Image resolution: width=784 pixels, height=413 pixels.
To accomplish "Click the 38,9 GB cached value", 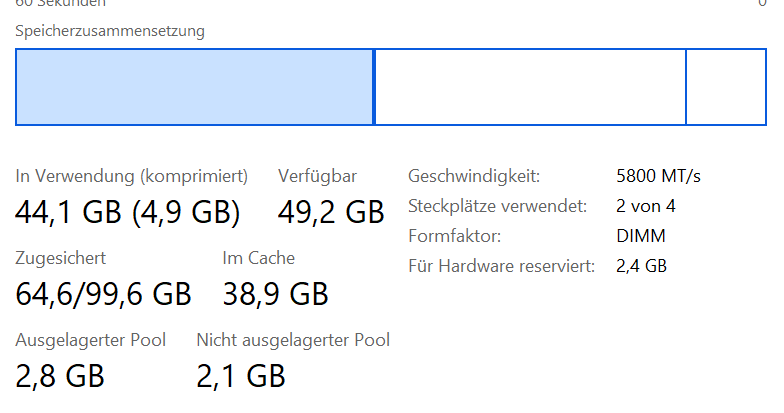I will tap(276, 294).
